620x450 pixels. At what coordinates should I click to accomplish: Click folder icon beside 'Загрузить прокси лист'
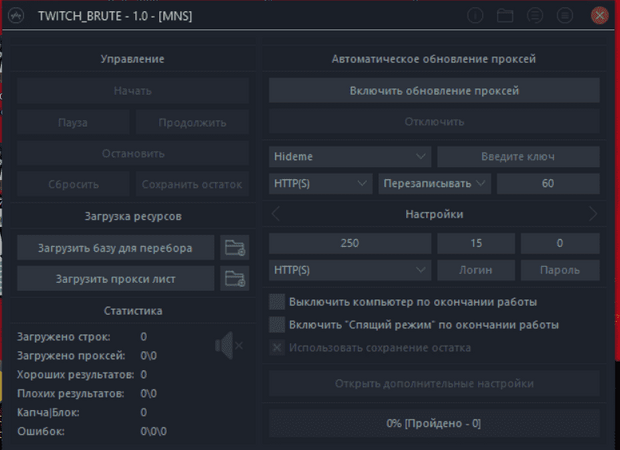pos(234,278)
